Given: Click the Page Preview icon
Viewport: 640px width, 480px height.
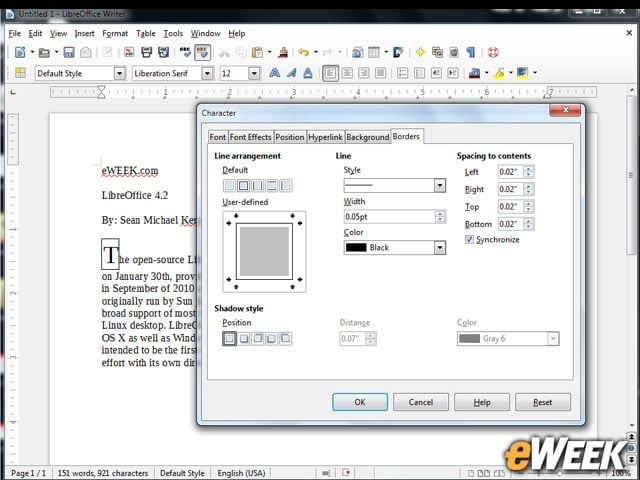Looking at the screenshot, I should point(163,52).
